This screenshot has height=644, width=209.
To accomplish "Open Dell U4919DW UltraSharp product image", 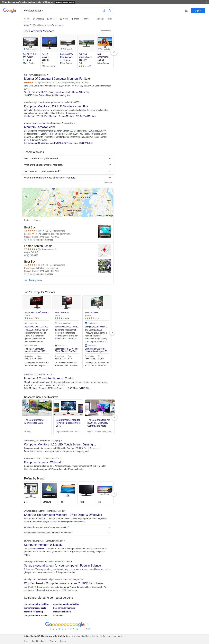I will coord(68,42).
